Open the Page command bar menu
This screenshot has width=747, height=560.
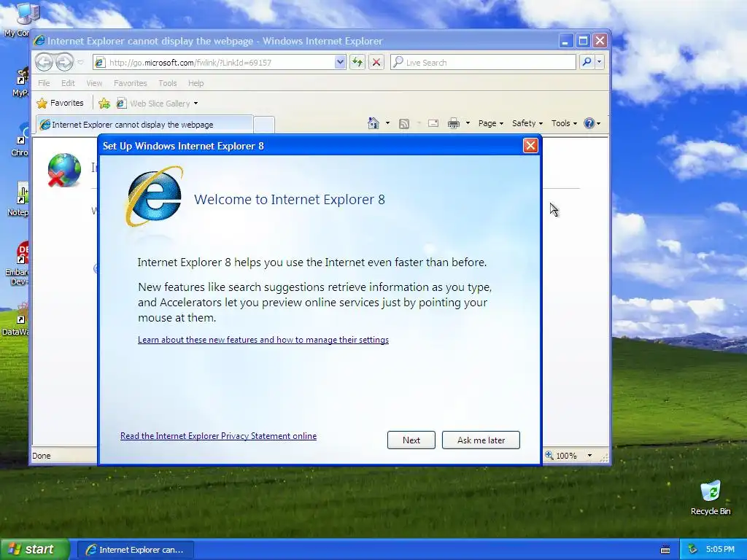[491, 123]
